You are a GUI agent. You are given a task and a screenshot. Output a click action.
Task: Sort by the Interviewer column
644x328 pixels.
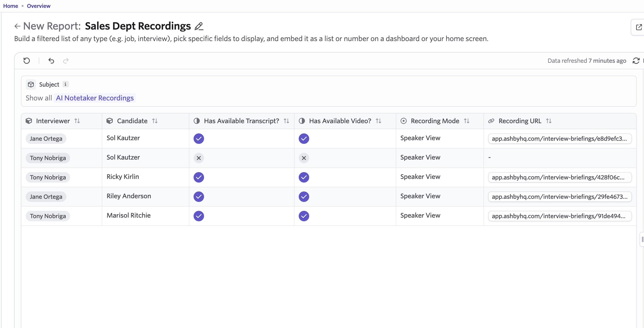tap(77, 121)
